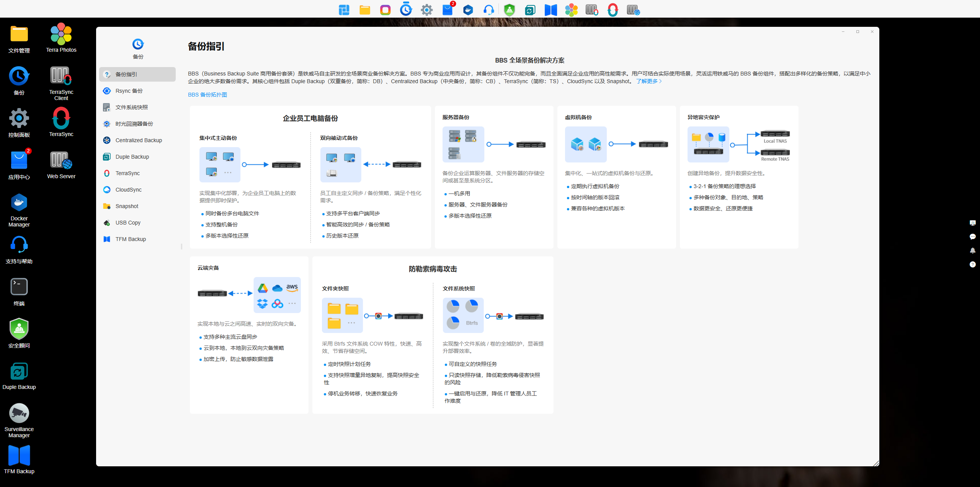Open the gear control panel icon in the top dock
Image resolution: width=980 pixels, height=487 pixels.
coord(426,10)
